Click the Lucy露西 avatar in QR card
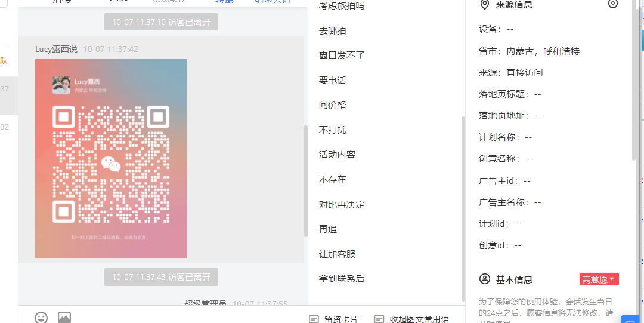 [61, 85]
